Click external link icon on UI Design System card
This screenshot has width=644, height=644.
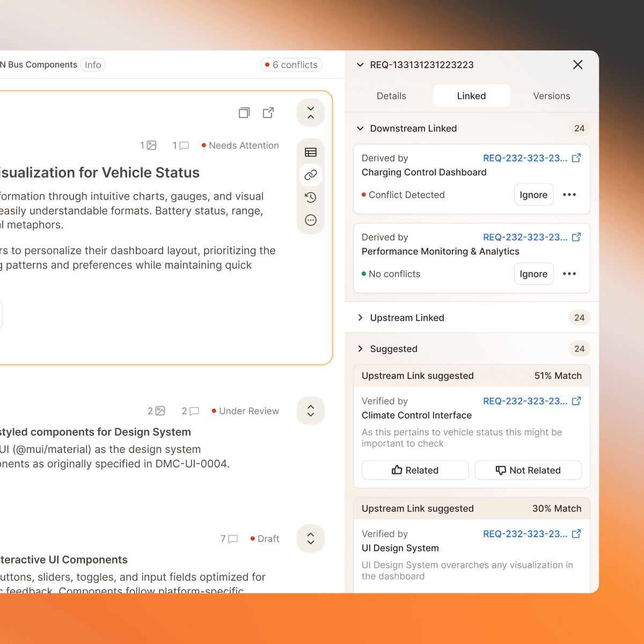click(576, 533)
